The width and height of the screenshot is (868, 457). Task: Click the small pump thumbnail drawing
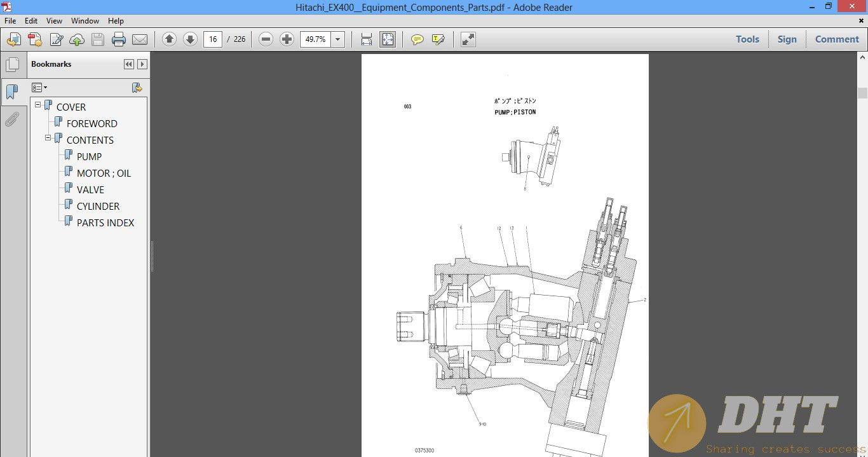(530, 156)
